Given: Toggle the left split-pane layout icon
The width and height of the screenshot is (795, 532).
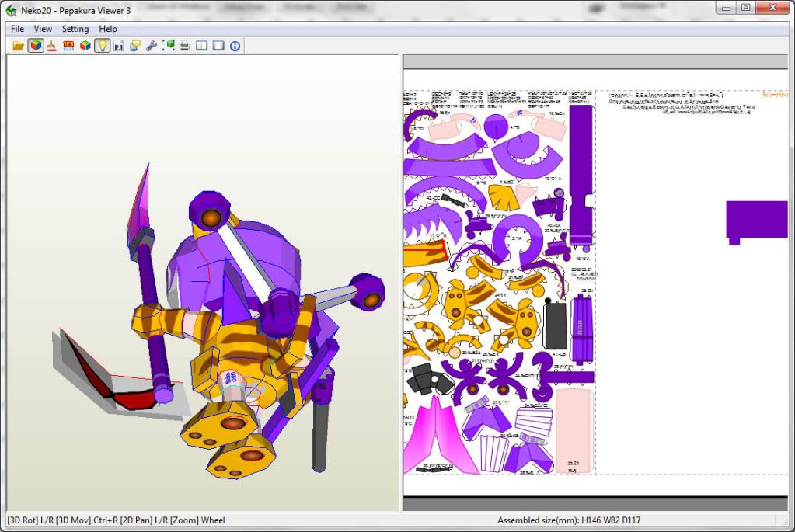Looking at the screenshot, I should click(202, 46).
